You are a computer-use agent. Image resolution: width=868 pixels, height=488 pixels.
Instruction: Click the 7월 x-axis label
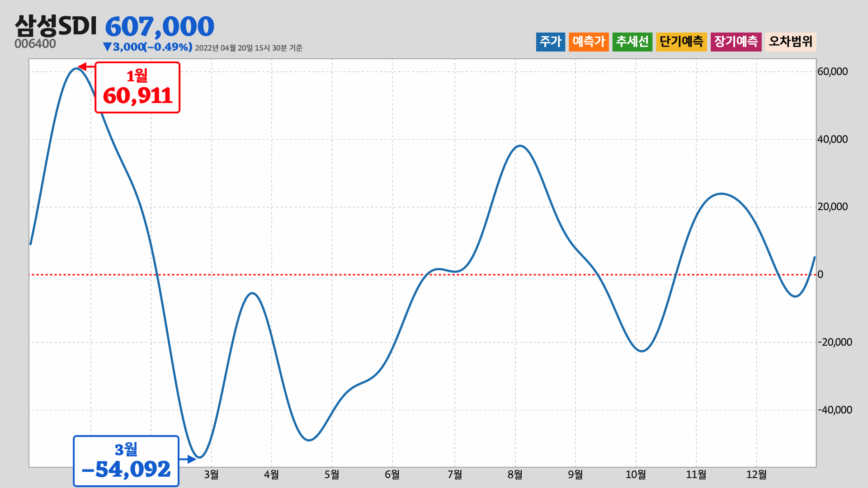point(455,474)
